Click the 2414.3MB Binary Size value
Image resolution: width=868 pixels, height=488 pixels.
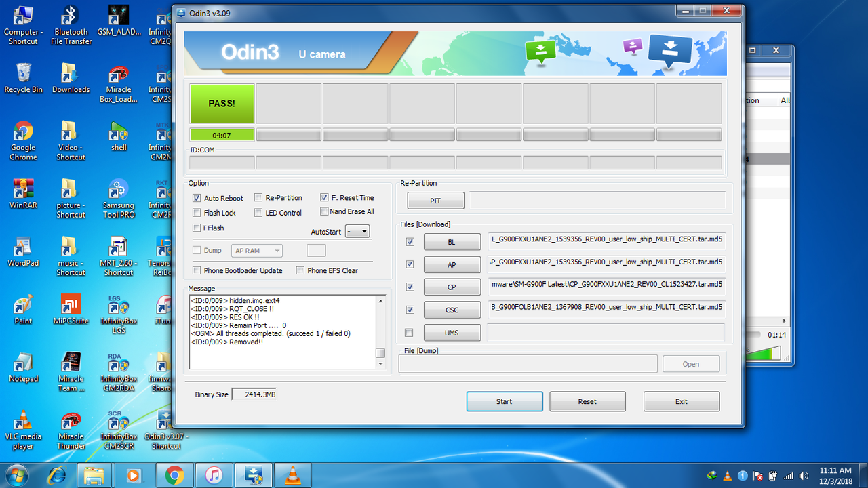[x=254, y=394]
